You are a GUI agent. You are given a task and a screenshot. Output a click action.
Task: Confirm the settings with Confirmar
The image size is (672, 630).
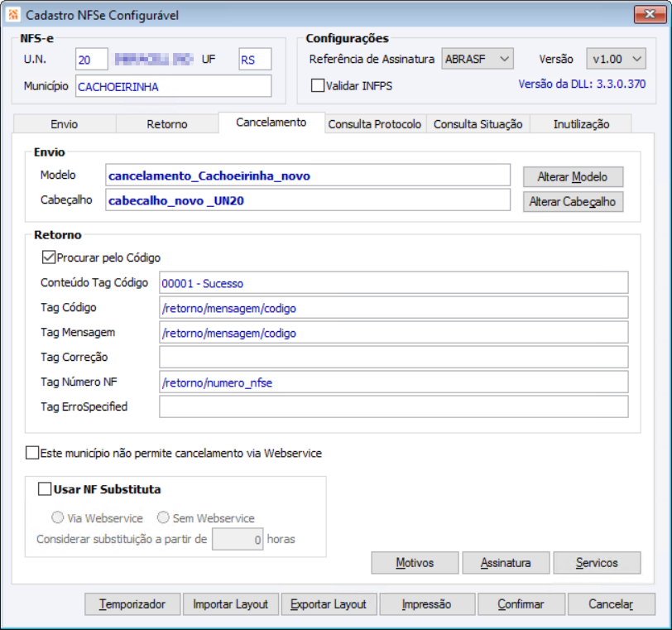click(521, 604)
